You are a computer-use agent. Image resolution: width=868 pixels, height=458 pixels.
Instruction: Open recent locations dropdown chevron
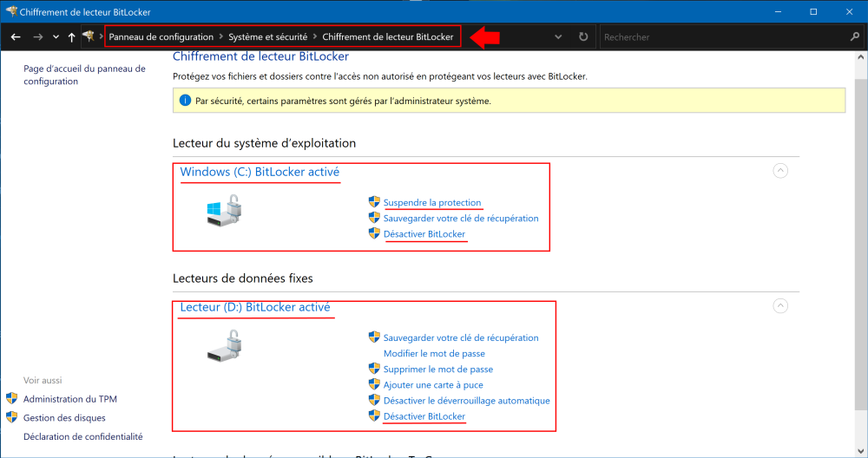[x=56, y=37]
